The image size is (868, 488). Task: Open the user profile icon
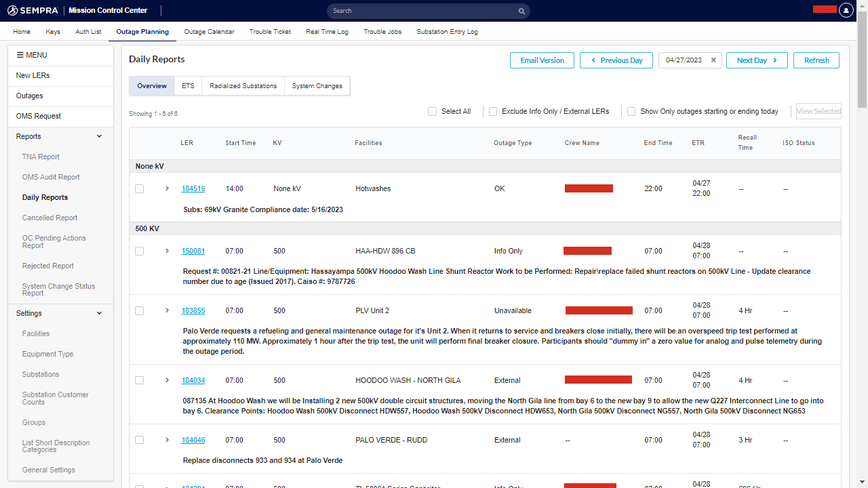click(846, 10)
